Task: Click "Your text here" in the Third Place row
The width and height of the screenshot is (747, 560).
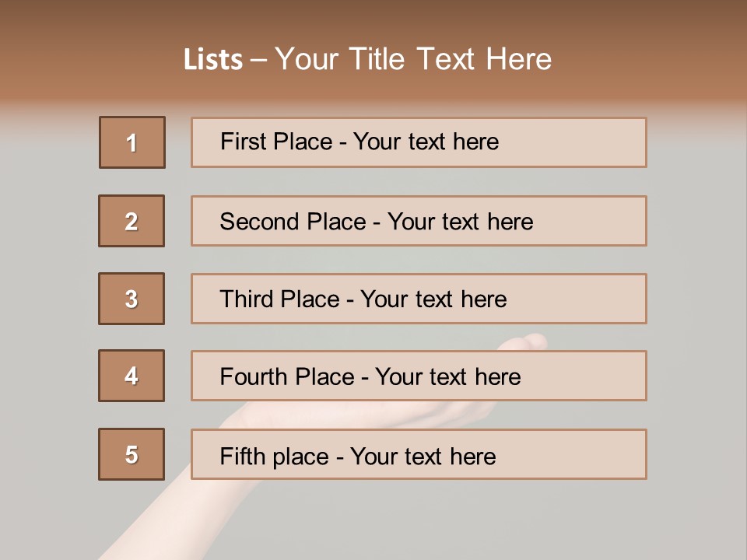Action: click(x=433, y=299)
